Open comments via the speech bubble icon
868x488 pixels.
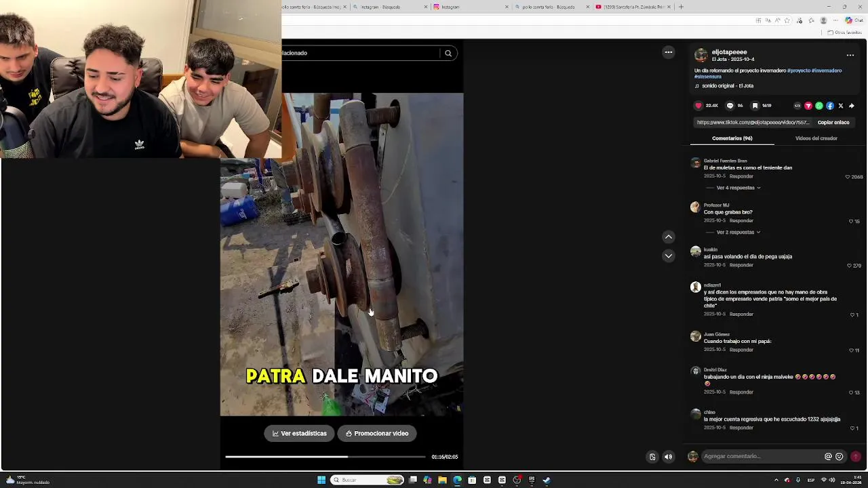pos(730,106)
